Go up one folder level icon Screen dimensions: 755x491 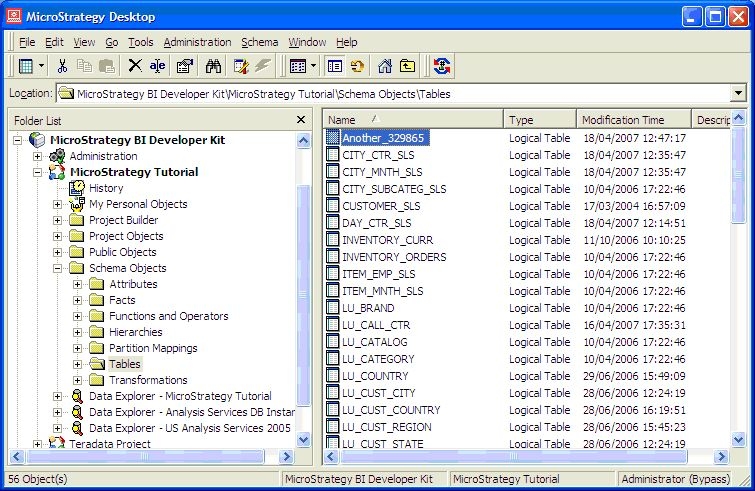pyautogui.click(x=407, y=66)
